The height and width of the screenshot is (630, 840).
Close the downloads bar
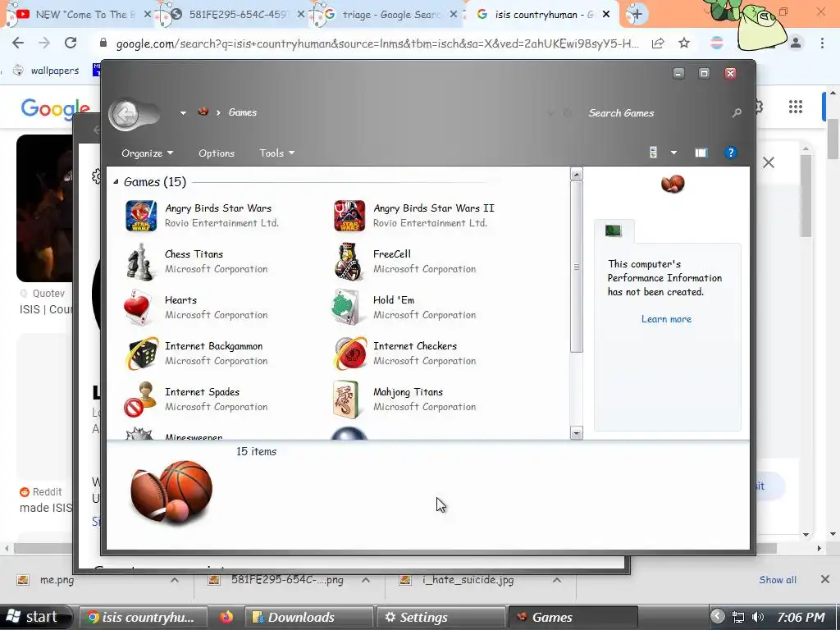(x=825, y=579)
